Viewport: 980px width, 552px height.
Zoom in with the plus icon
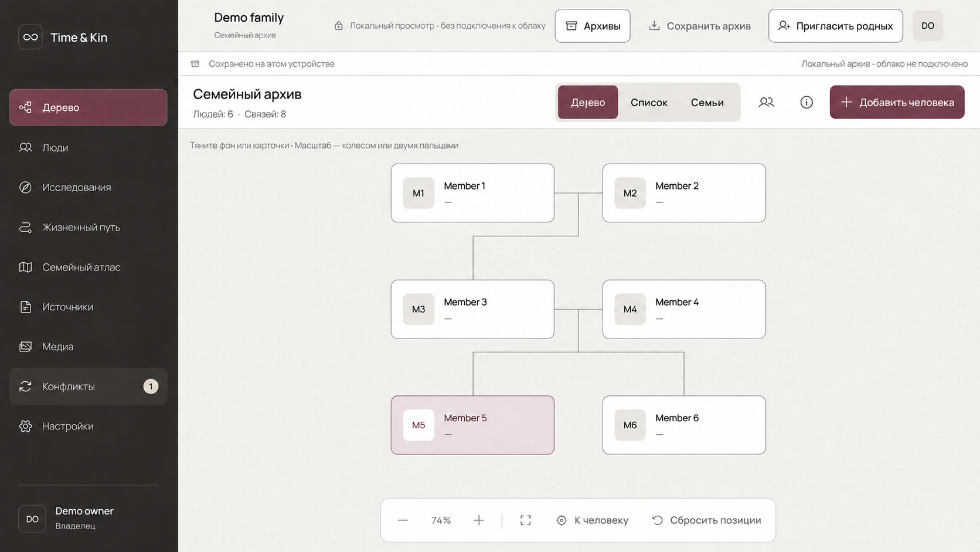tap(479, 520)
